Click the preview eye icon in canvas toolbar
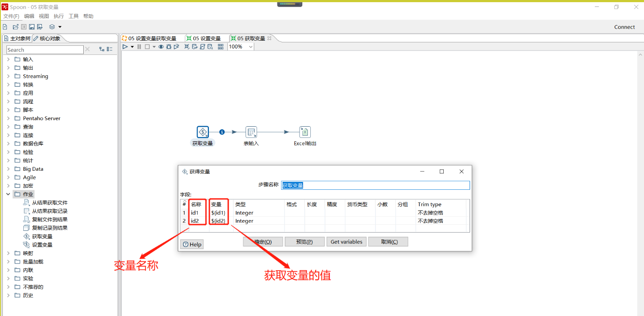The width and height of the screenshot is (644, 316). pos(161,47)
